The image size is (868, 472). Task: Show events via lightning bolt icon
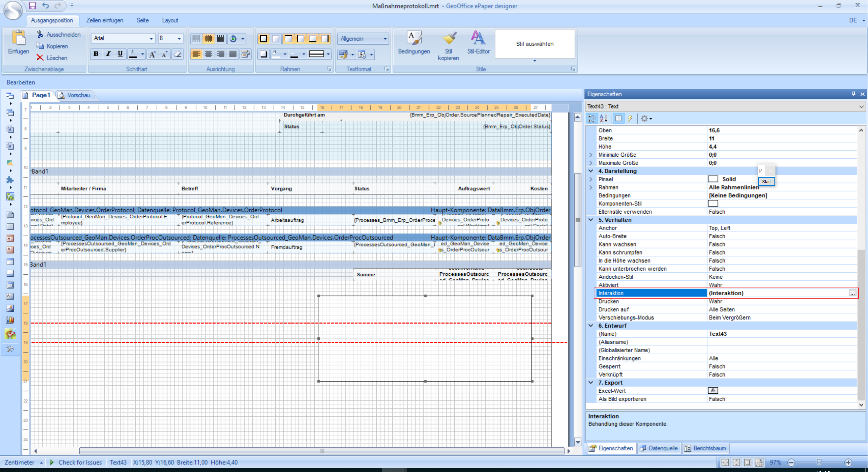[x=630, y=119]
